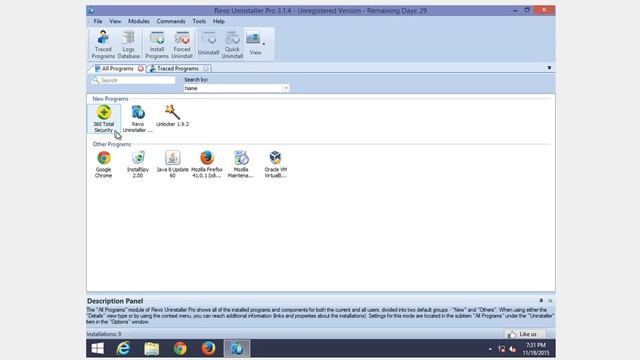
Task: Click the Installations: 9 status text
Action: click(x=104, y=334)
